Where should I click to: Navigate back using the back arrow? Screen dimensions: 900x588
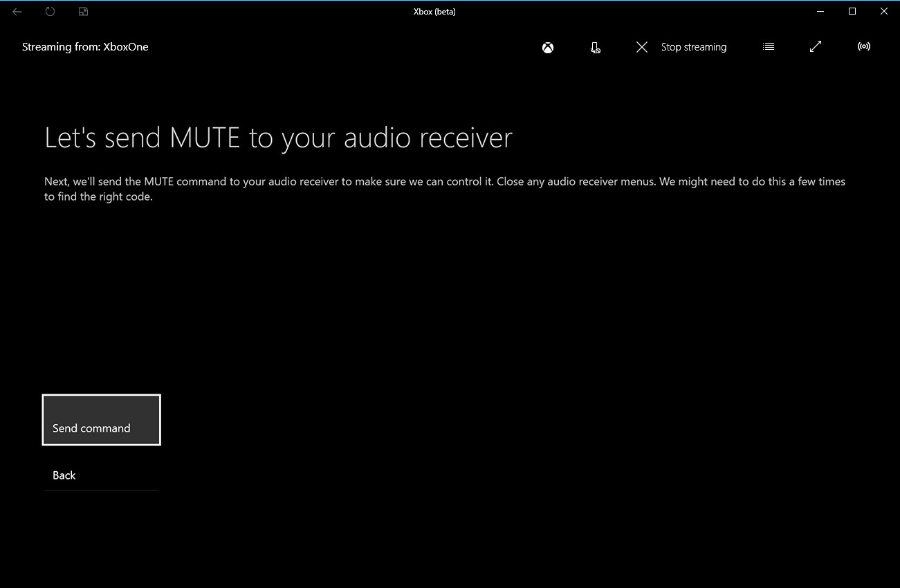[x=17, y=11]
